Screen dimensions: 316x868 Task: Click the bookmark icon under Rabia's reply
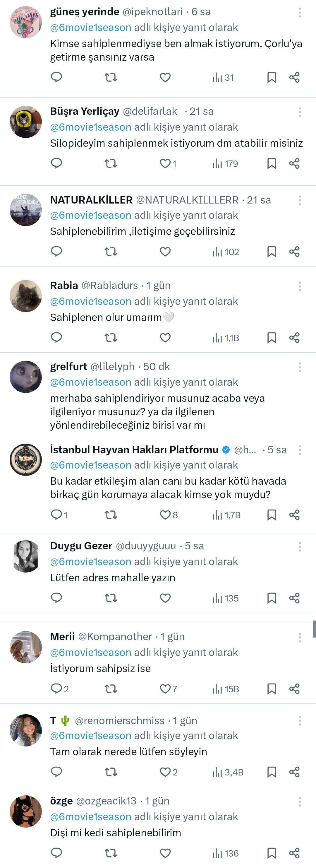[x=272, y=338]
